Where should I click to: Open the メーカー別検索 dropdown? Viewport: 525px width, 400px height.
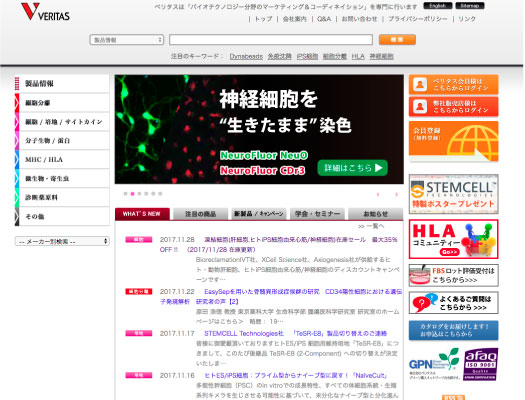pos(62,241)
